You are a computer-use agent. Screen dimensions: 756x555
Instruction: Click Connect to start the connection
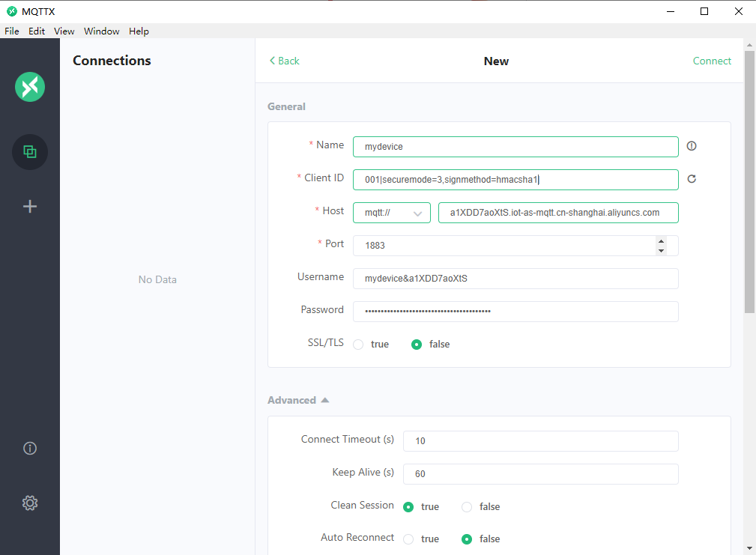point(712,61)
